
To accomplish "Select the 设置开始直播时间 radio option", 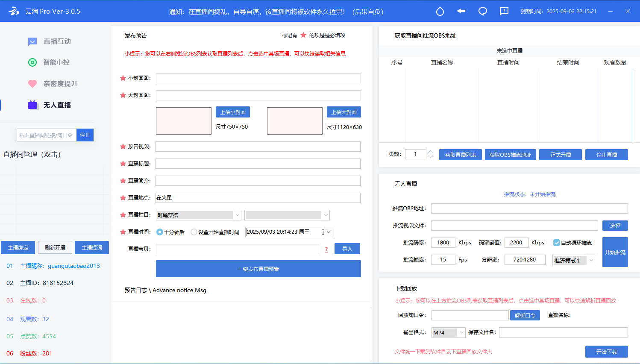I will click(194, 232).
